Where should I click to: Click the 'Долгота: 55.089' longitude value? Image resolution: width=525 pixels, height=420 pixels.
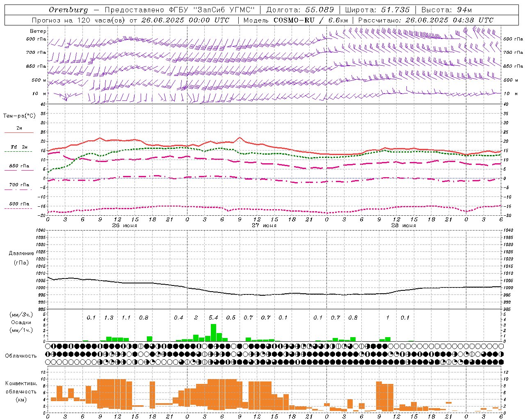point(300,10)
